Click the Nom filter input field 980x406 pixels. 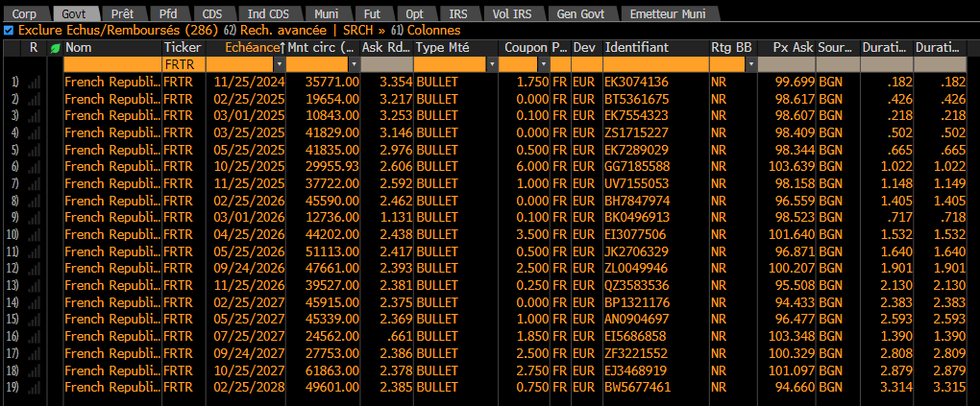tap(112, 64)
